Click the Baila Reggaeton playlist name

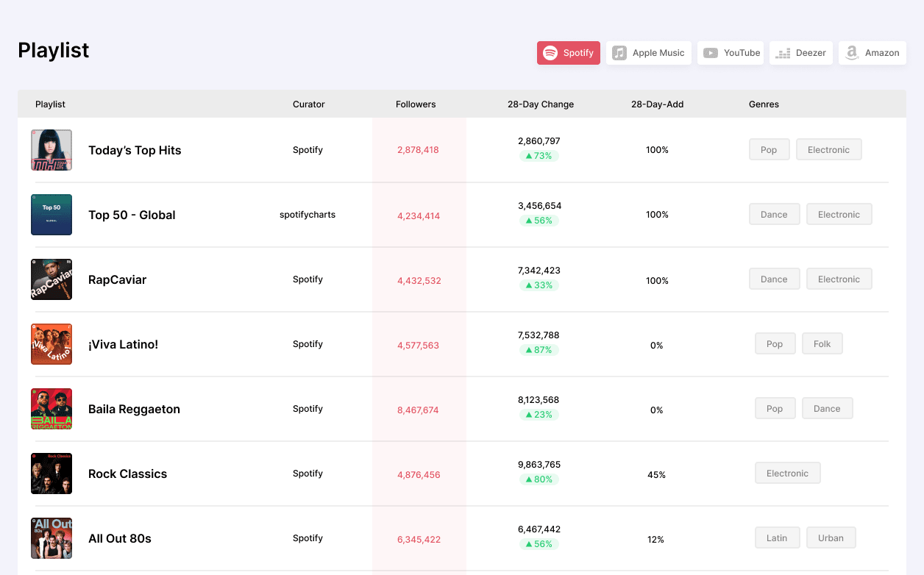[x=134, y=409]
